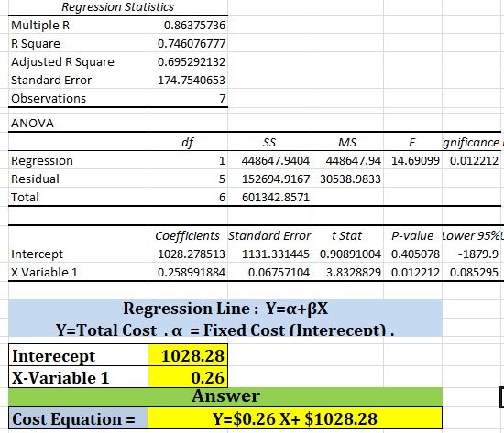The height and width of the screenshot is (433, 504).
Task: Click the Cost Equation label cell
Action: [x=78, y=418]
